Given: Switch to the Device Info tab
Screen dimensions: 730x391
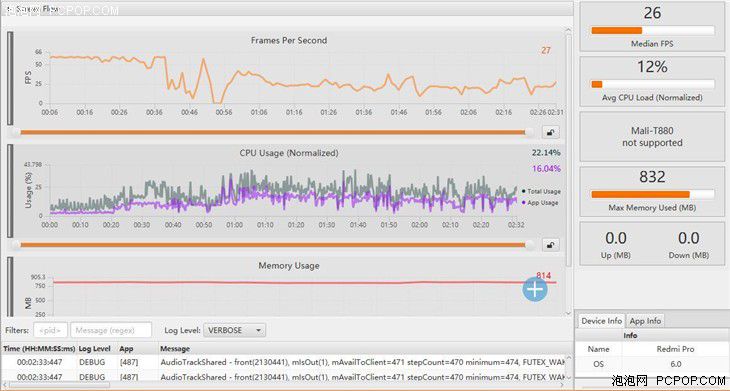Looking at the screenshot, I should [x=602, y=321].
